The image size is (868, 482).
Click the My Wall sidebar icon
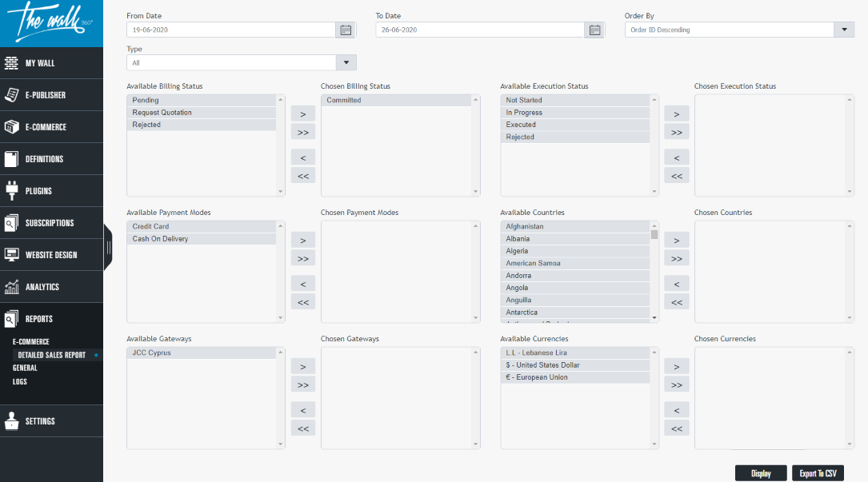(11, 63)
